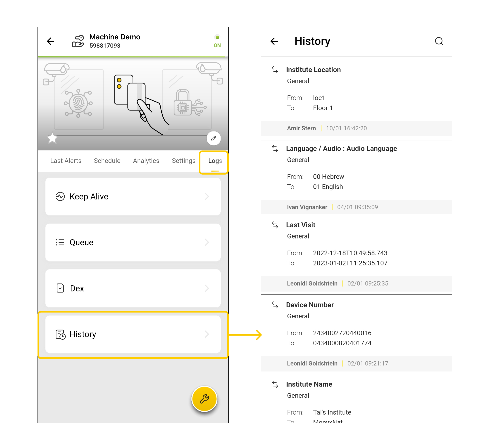Viewport: 488px width, 448px height.
Task: Click the "Tal's Institute" value
Action: point(332,412)
